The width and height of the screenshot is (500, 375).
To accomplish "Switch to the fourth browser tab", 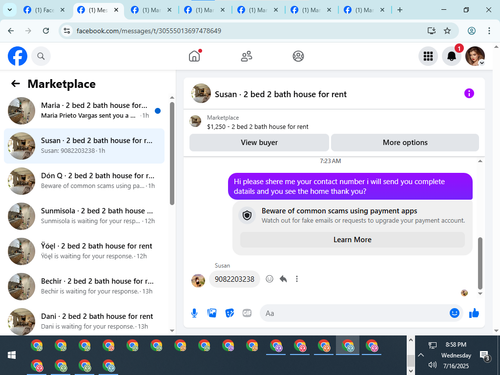I will (x=203, y=10).
